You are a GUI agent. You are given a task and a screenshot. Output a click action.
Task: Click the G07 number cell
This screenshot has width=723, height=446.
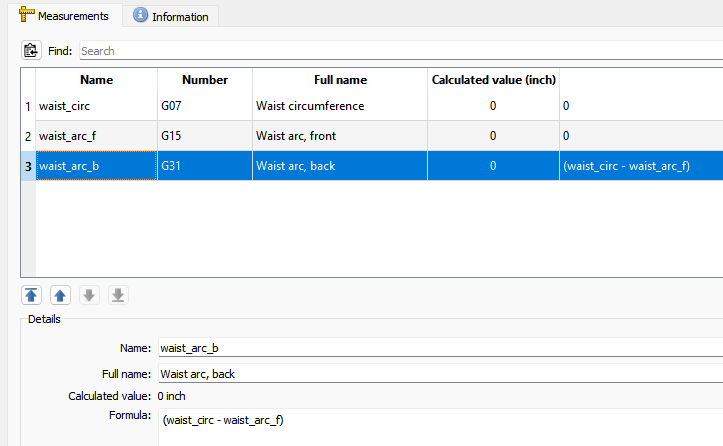pos(204,106)
